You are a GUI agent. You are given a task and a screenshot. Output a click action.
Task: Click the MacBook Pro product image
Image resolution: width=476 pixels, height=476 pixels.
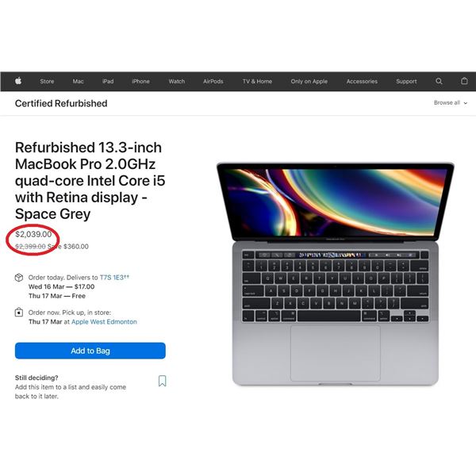pyautogui.click(x=335, y=274)
